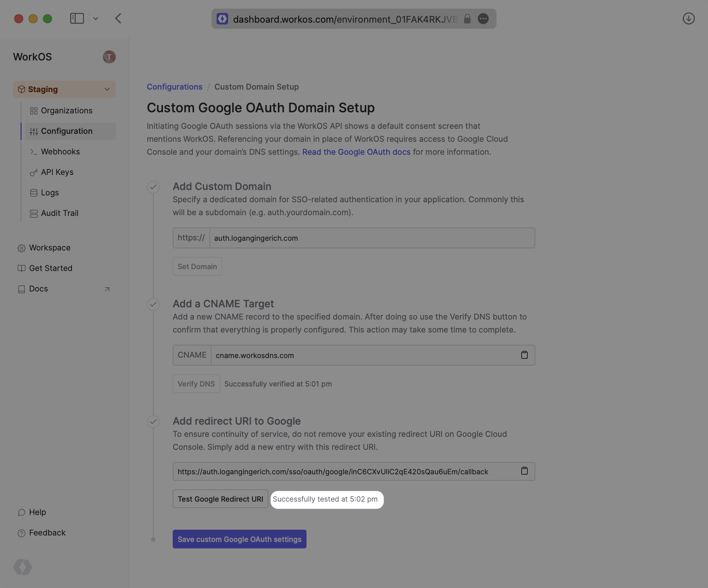Click the WorkOS logo at sidebar bottom
The height and width of the screenshot is (588, 708).
23,567
